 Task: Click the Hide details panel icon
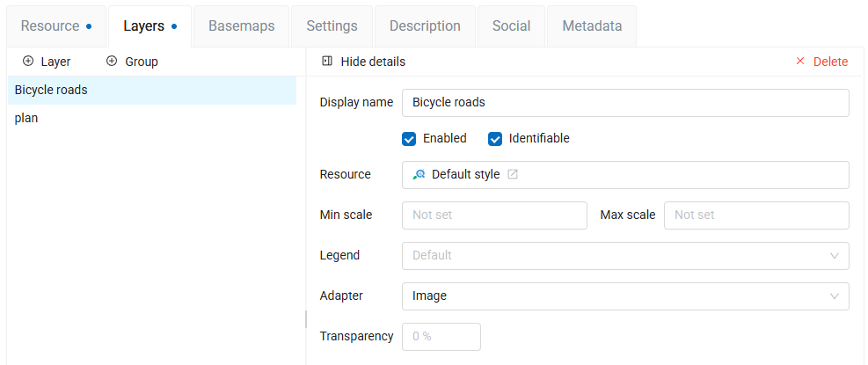[327, 62]
